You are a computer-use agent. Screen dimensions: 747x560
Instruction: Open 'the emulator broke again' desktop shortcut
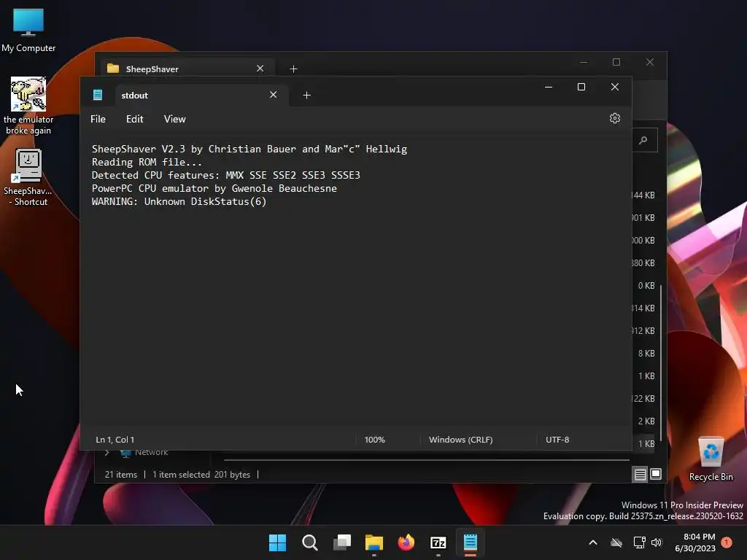pos(28,106)
